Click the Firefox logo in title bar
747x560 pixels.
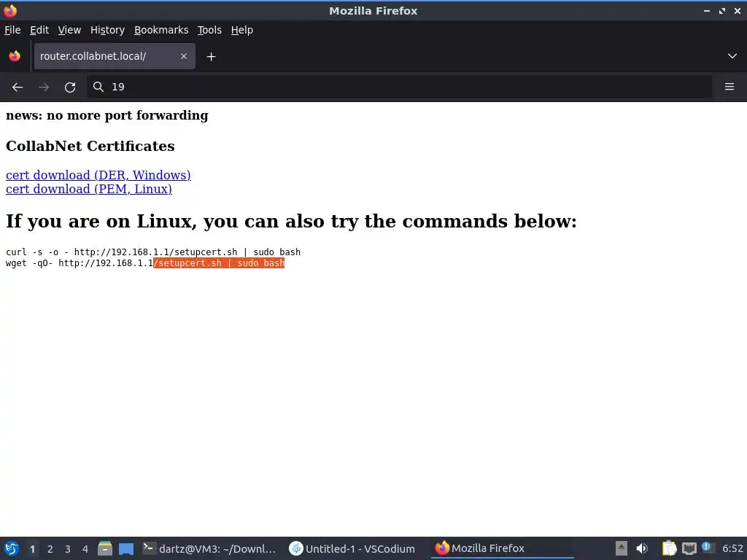pos(10,10)
